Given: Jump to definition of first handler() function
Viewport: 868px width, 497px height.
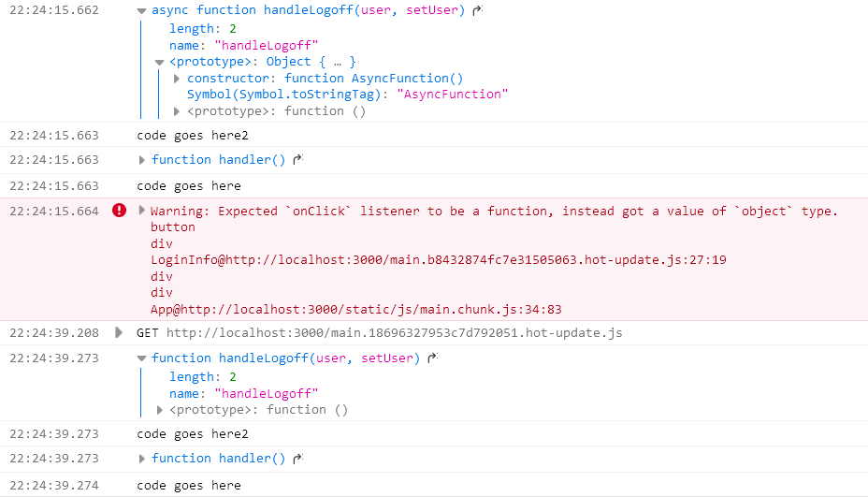Looking at the screenshot, I should (298, 159).
